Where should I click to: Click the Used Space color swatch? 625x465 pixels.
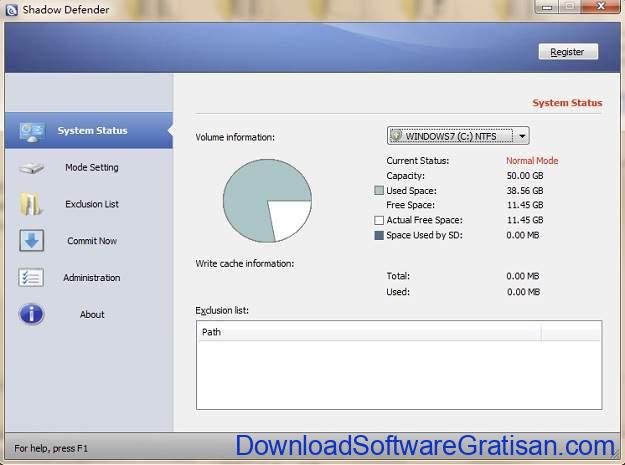[x=379, y=190]
